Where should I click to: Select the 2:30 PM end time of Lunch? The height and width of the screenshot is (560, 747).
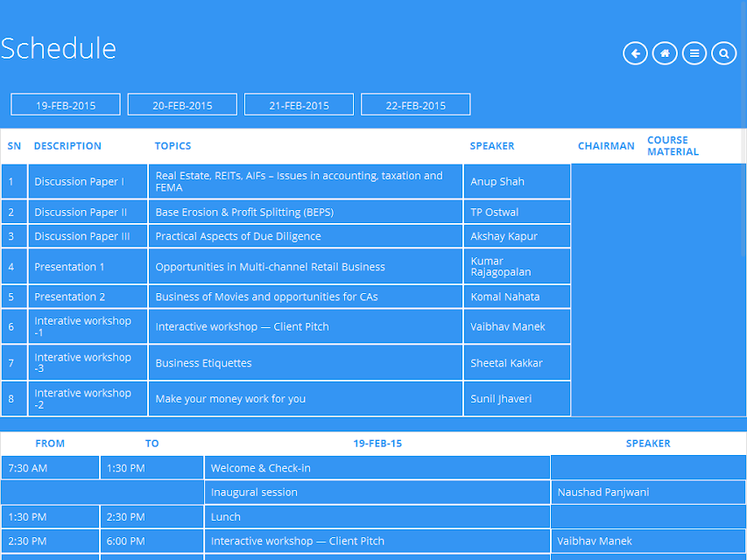(152, 516)
